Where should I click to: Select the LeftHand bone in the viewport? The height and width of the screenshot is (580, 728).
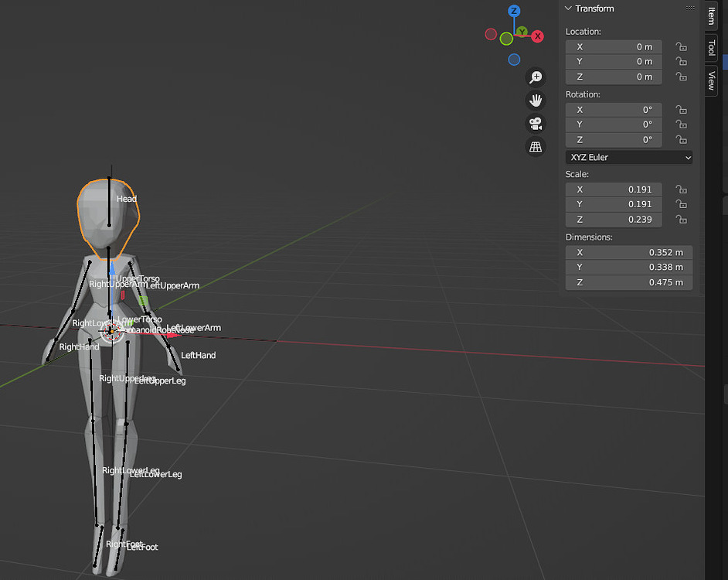pos(199,355)
